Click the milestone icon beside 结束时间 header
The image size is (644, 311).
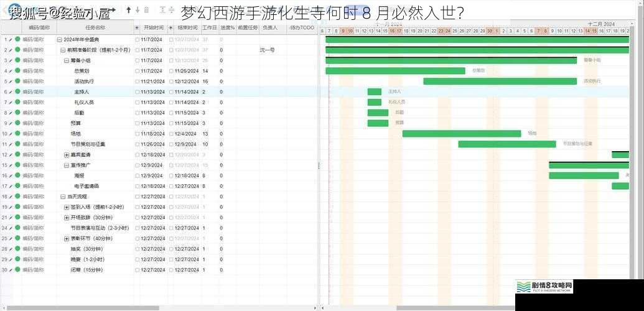pyautogui.click(x=171, y=28)
